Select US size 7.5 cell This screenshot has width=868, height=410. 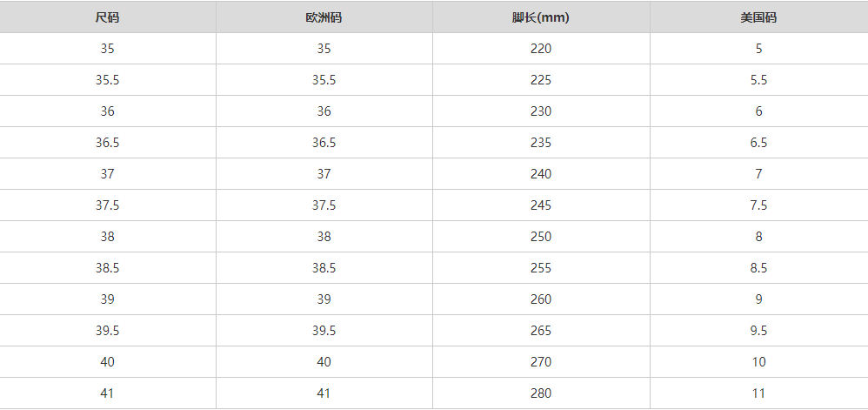click(x=758, y=205)
